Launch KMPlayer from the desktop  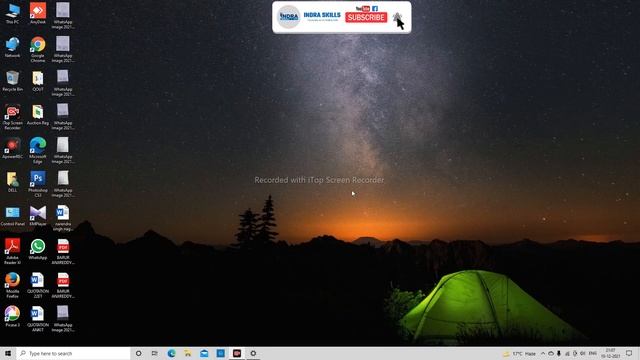(38, 216)
